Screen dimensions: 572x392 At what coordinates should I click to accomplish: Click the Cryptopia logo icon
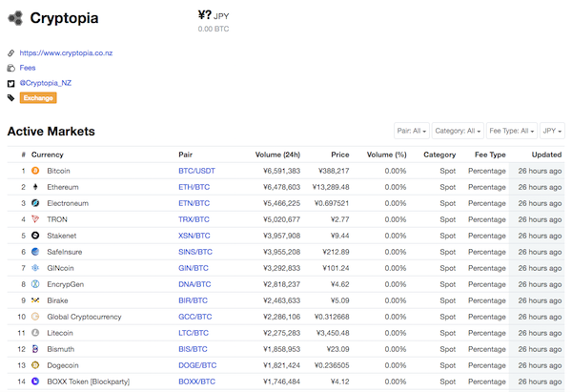(x=15, y=18)
